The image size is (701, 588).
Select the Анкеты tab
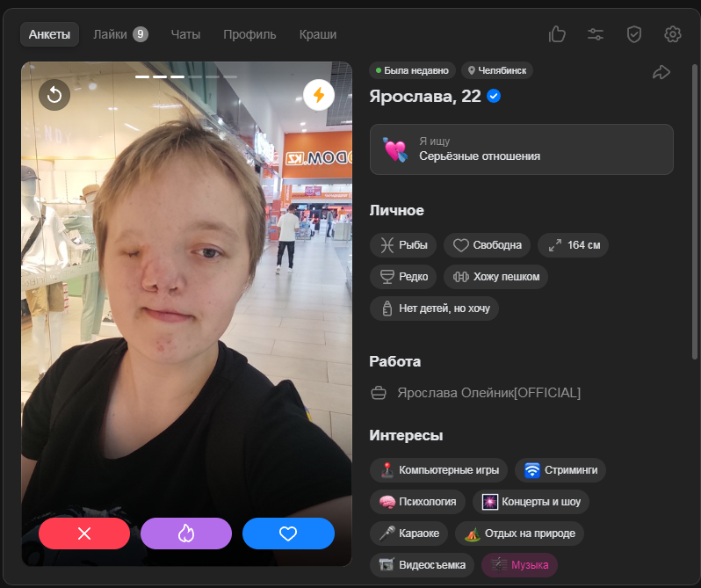pyautogui.click(x=49, y=34)
